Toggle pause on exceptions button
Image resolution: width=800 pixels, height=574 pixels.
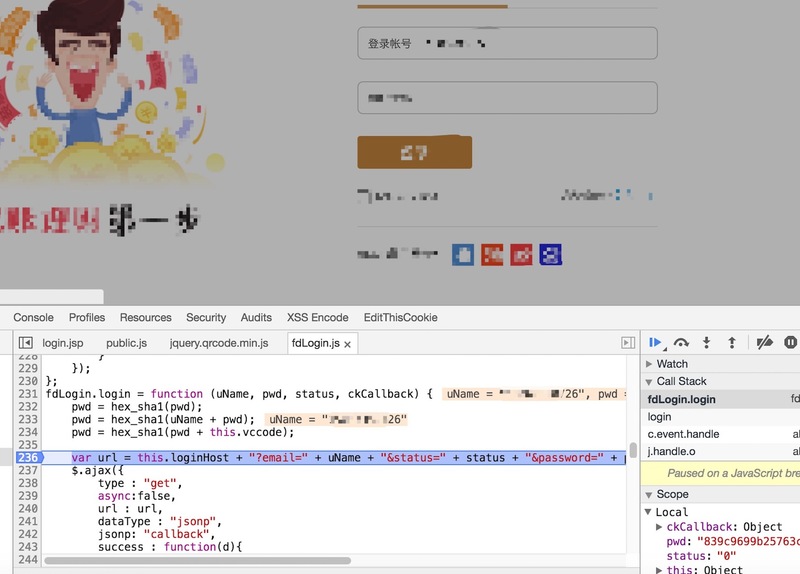(790, 342)
